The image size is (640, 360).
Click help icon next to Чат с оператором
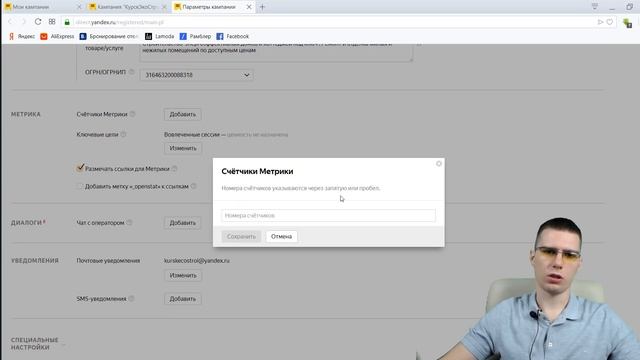[x=129, y=222]
